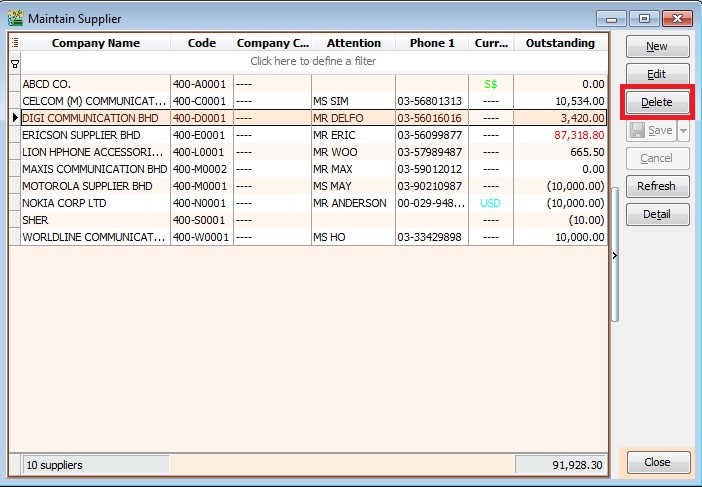Image resolution: width=702 pixels, height=487 pixels.
Task: Select the NOKIA CORP LTD supplier row
Action: [95, 203]
